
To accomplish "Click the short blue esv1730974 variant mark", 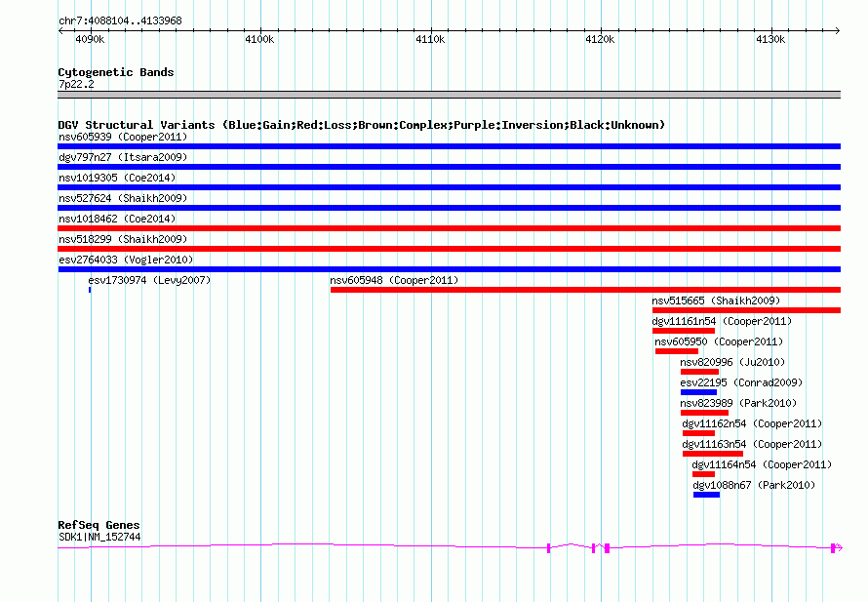I will [90, 290].
